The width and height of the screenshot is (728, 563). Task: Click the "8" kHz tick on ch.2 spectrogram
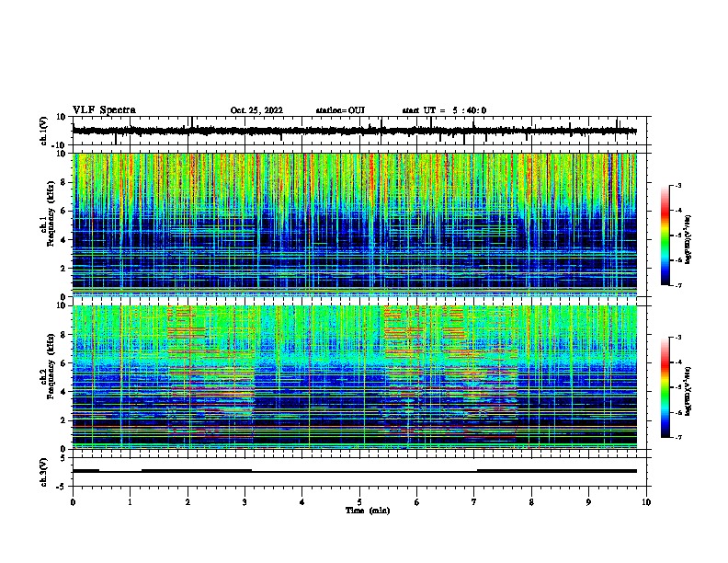63,335
